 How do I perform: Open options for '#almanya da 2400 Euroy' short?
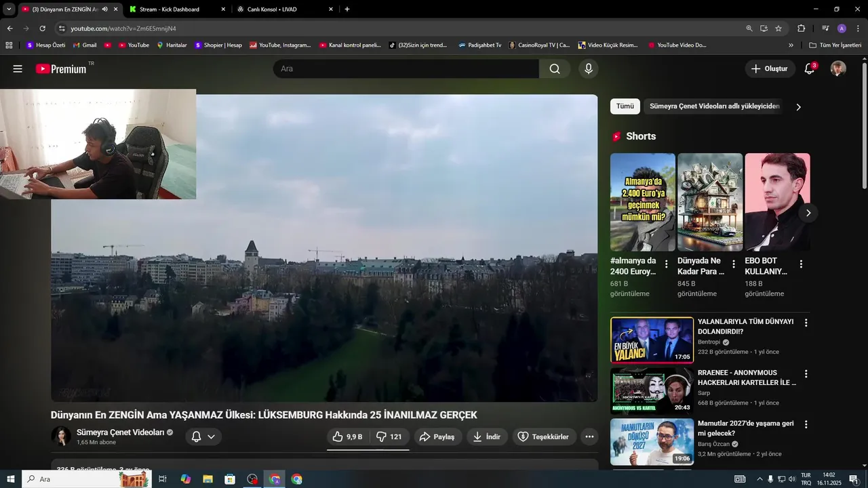pos(667,264)
